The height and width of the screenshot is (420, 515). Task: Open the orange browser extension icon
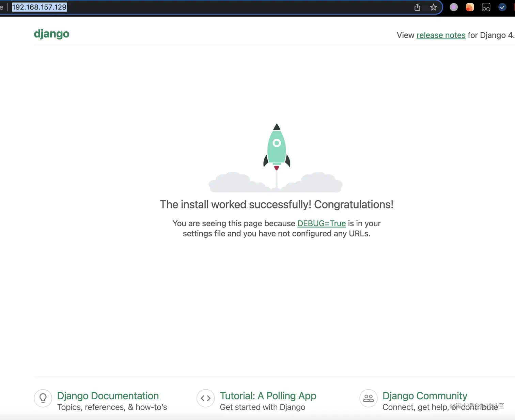click(470, 7)
